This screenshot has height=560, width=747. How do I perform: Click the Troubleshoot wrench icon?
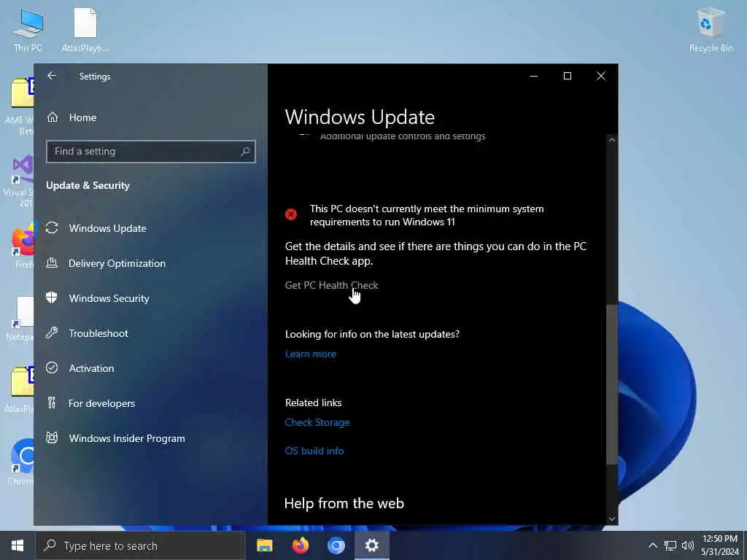coord(52,332)
